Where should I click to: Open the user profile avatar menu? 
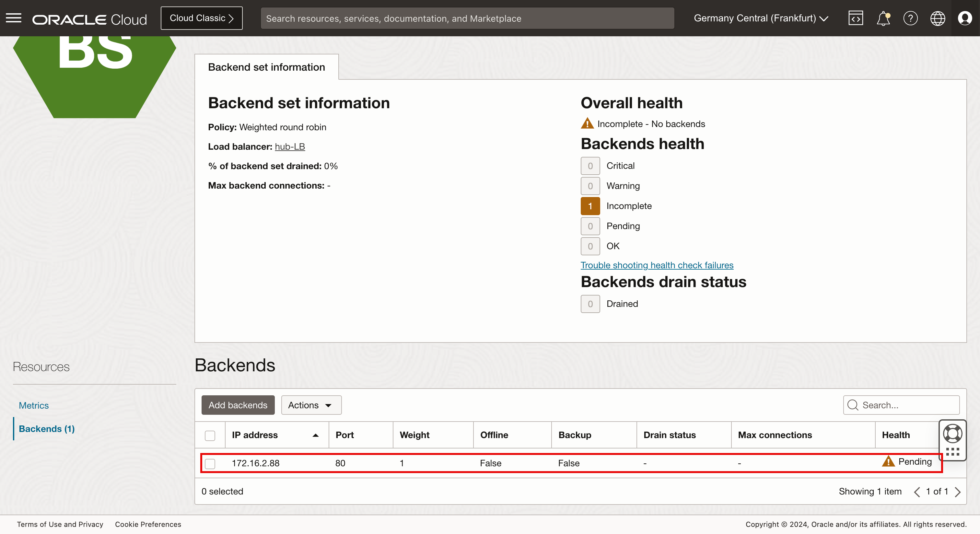(x=965, y=18)
